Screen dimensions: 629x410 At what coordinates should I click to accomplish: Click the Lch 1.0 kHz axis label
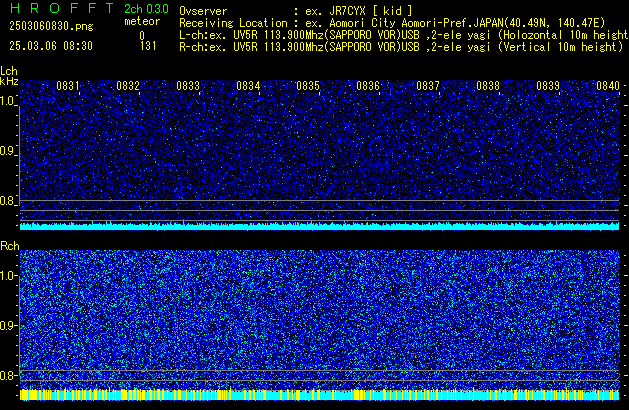[x=8, y=101]
